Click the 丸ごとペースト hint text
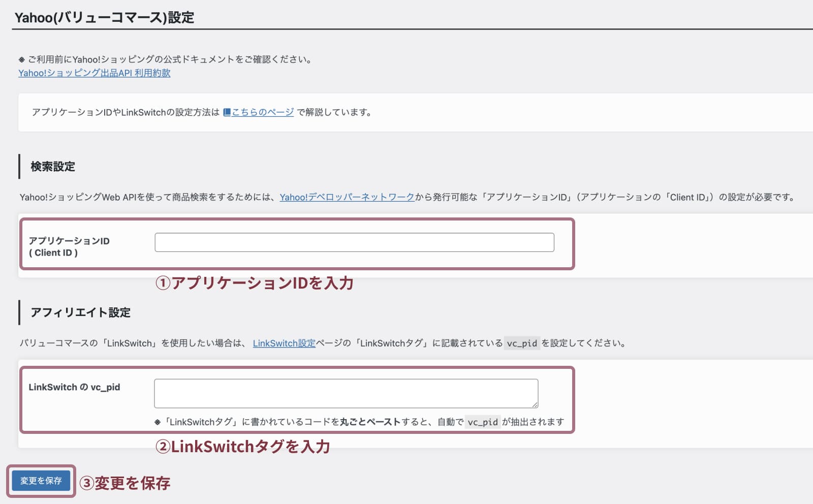The width and height of the screenshot is (813, 504). (370, 422)
